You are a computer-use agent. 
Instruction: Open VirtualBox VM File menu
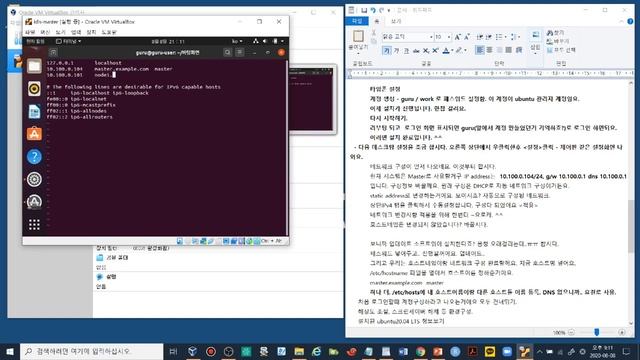click(30, 32)
